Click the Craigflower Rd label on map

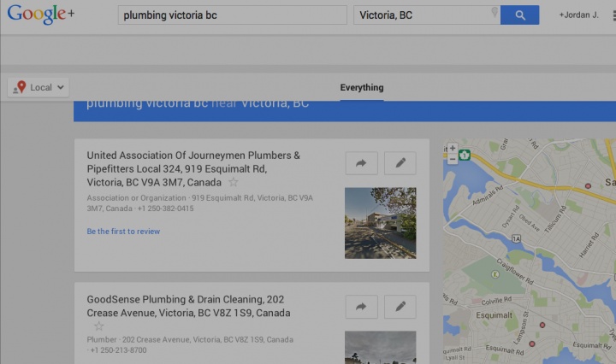(515, 272)
